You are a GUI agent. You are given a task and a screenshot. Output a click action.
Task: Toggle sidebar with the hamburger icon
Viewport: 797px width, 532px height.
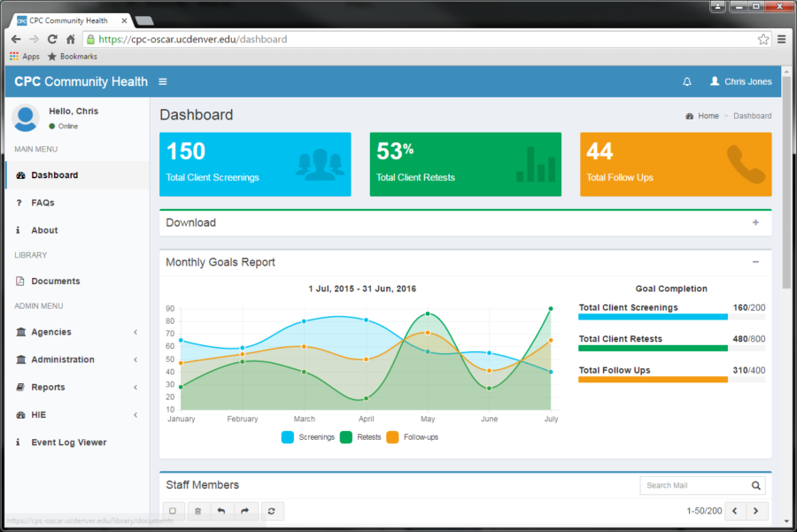162,81
